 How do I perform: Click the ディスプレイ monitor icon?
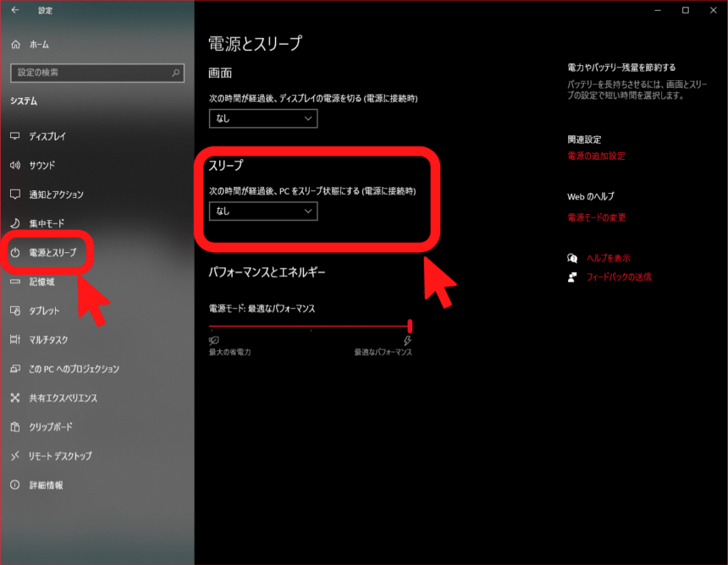click(15, 136)
